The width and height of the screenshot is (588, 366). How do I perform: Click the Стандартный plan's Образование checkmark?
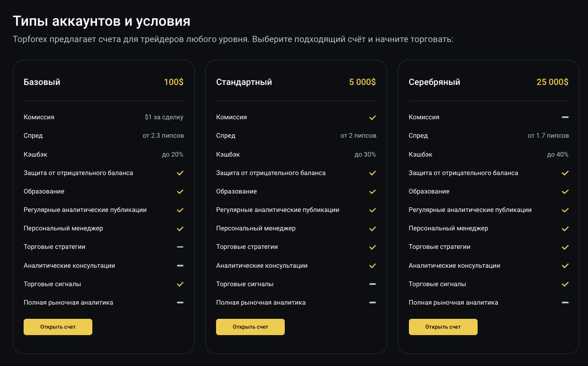pos(372,191)
